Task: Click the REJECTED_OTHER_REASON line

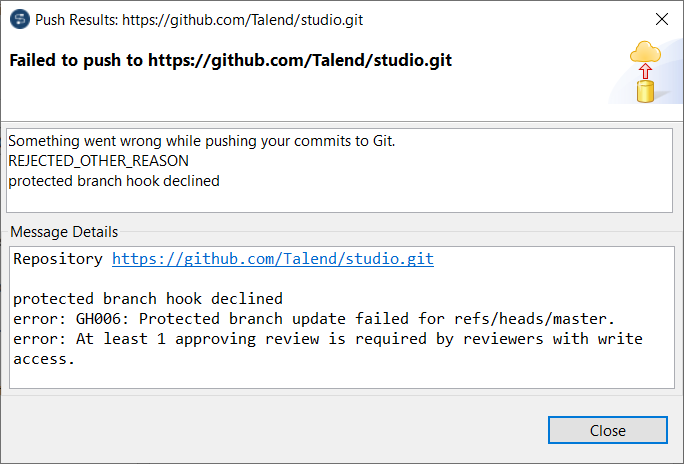Action: point(98,161)
